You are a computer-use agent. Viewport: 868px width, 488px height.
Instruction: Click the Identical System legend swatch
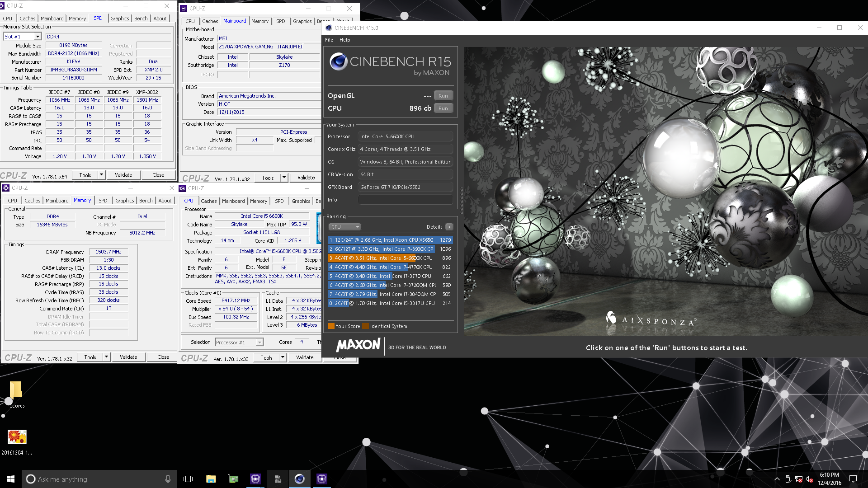(x=365, y=326)
